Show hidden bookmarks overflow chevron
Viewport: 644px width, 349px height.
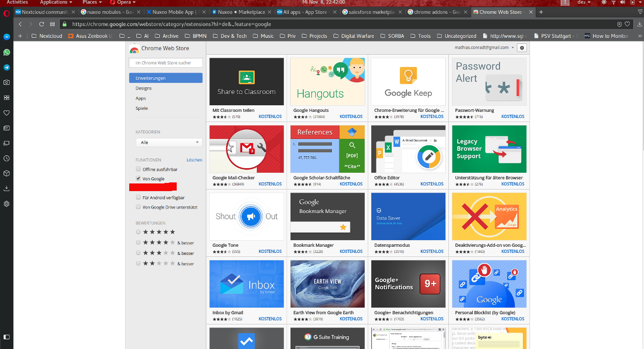[639, 36]
